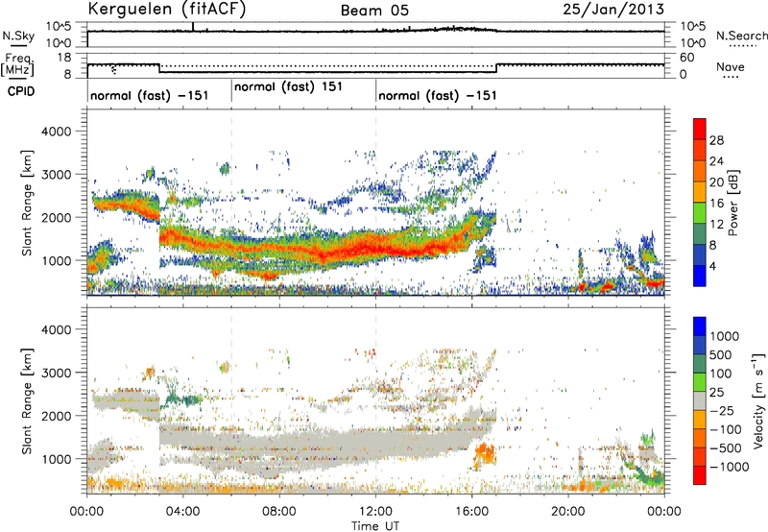Click the "12" power colorbar label
This screenshot has height=532, width=768.
(716, 225)
